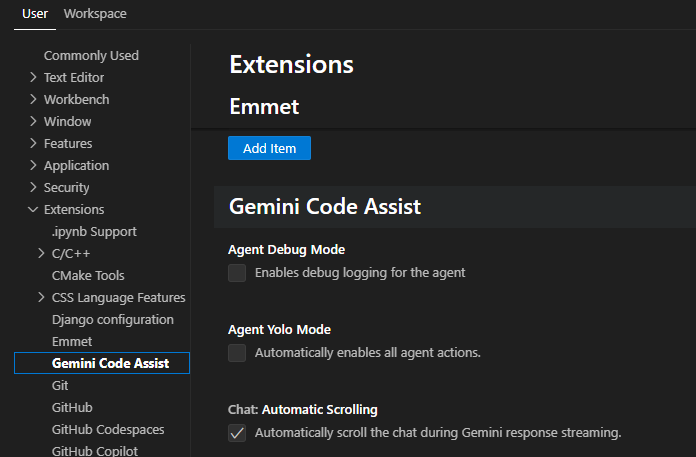Expand the Text Editor chevron

point(33,77)
